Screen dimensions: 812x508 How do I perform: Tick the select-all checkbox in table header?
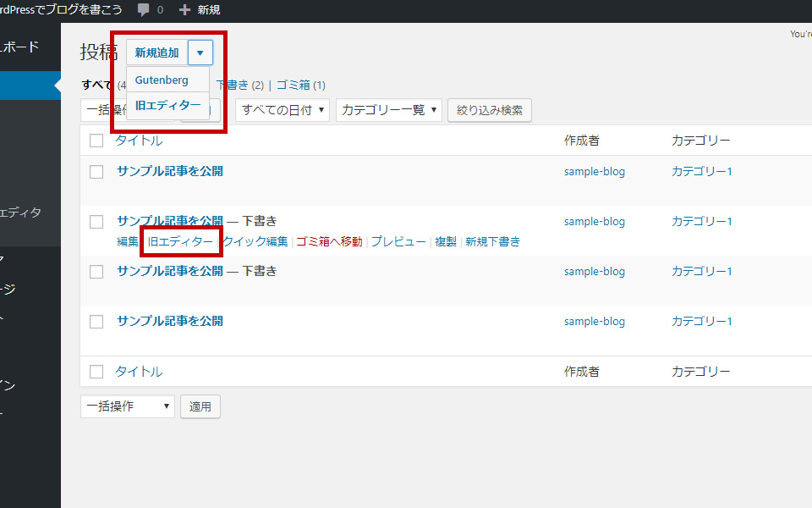pyautogui.click(x=96, y=141)
